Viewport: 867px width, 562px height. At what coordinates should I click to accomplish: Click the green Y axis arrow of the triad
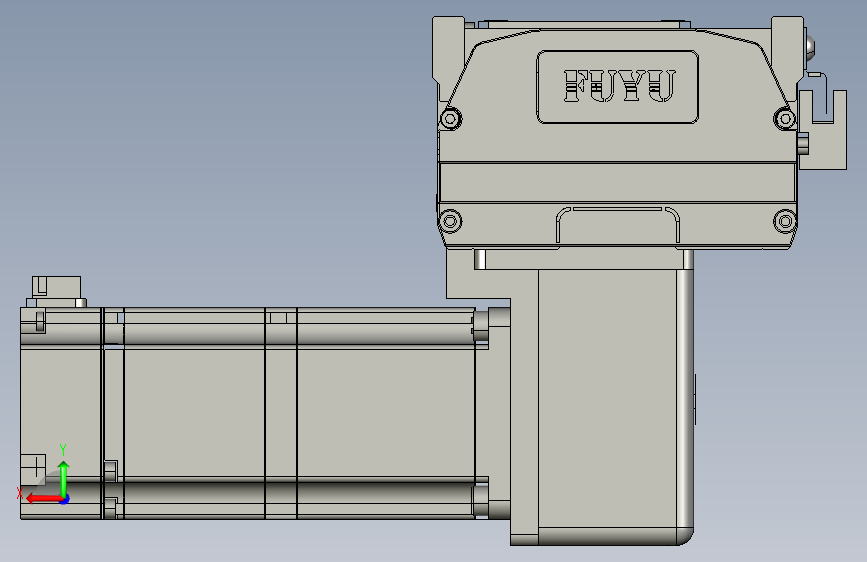tap(64, 479)
